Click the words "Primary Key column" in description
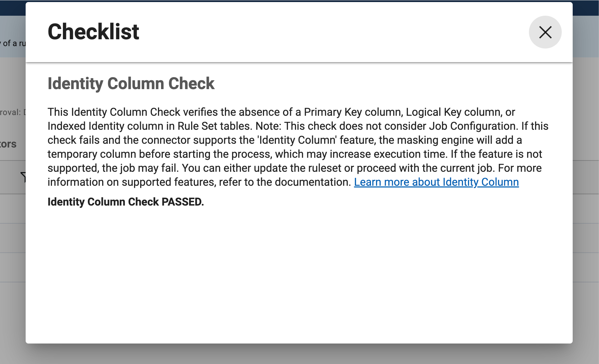 pos(353,112)
